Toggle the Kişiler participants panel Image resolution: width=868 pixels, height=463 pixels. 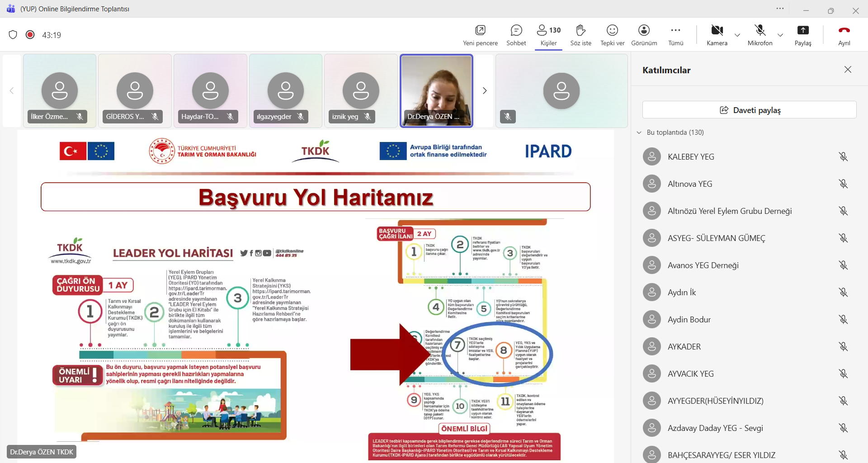click(548, 35)
